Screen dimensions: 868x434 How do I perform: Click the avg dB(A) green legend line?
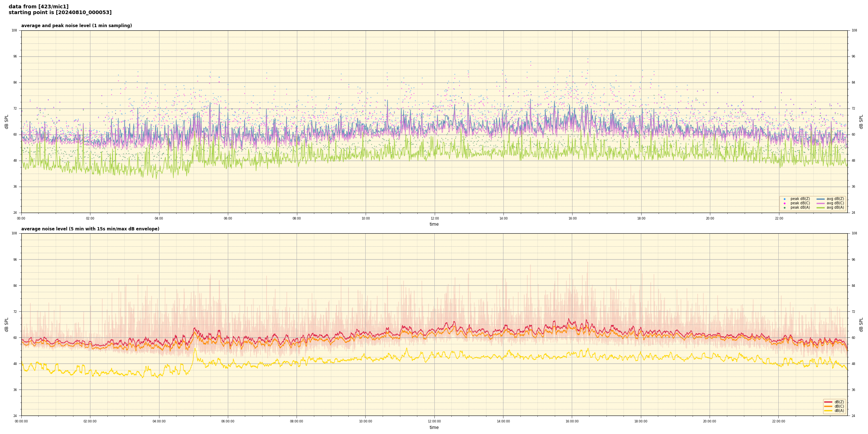(x=820, y=208)
